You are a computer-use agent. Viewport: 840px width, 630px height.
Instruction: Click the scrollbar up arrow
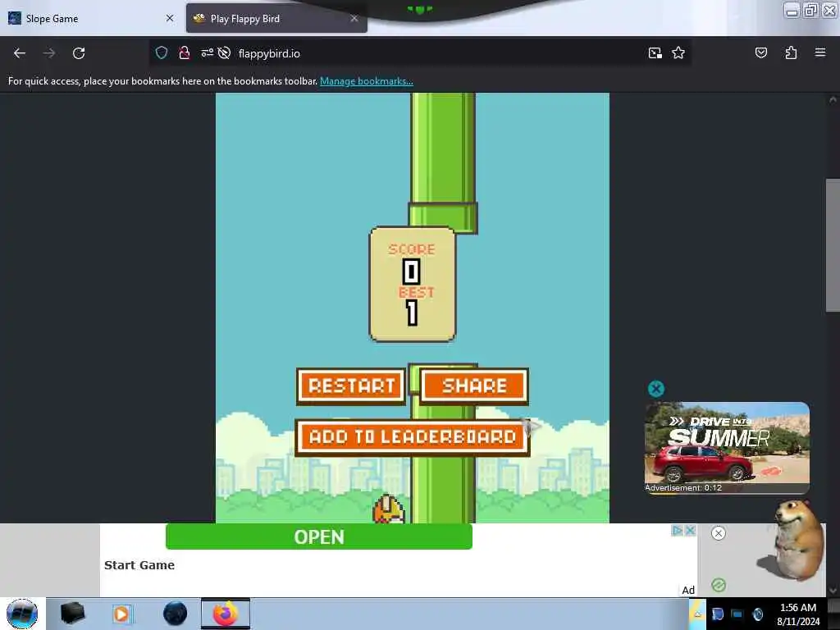pos(833,99)
